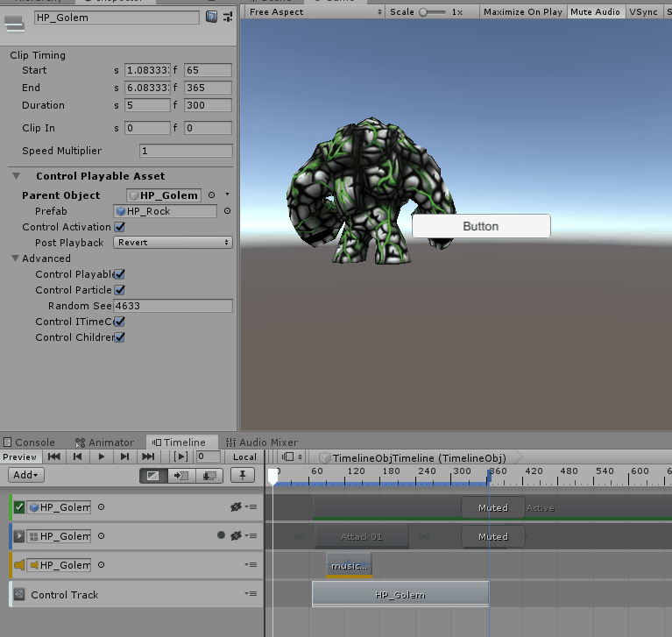Open the Add track dropdown
Viewport: 672px width, 637px height.
[25, 475]
